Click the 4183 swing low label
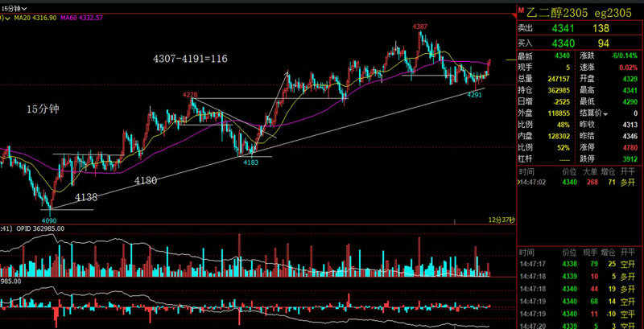 pos(250,162)
